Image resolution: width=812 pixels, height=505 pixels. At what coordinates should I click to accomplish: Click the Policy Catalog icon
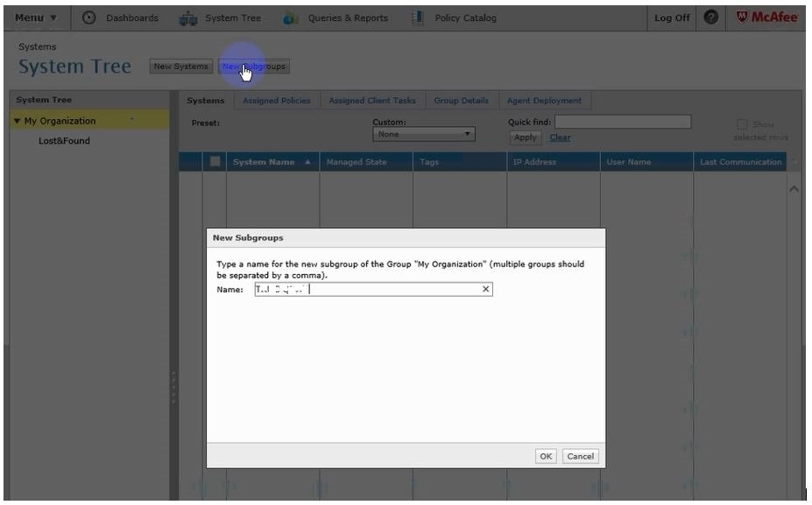coord(418,18)
